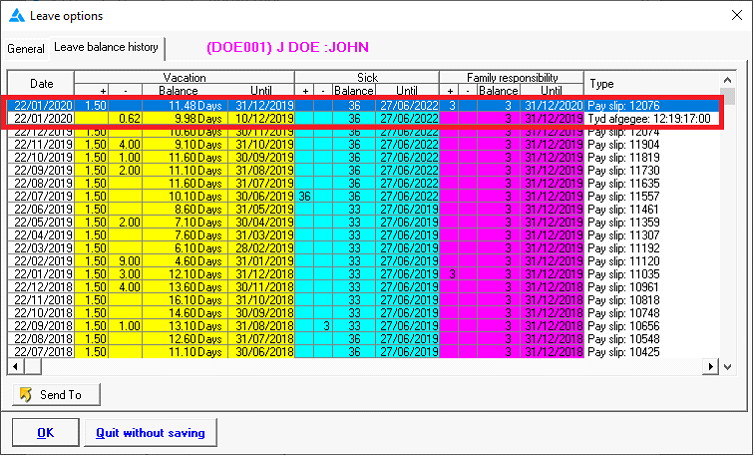Click the Vacation column group header

coord(184,78)
